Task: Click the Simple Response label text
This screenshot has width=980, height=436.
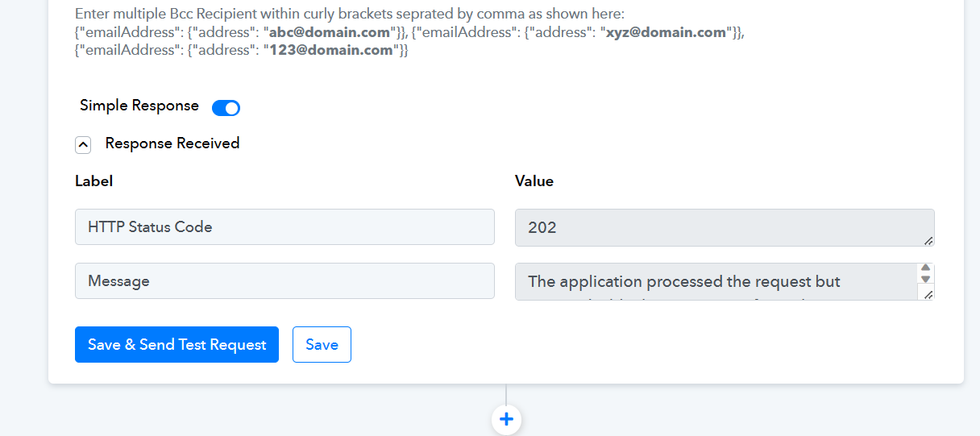Action: coord(139,106)
